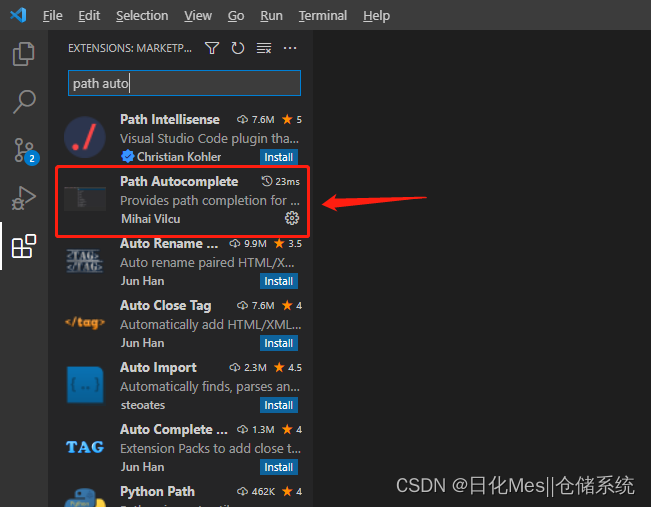Click the 9.9M download count of Auto Rename
The width and height of the screenshot is (651, 507).
pyautogui.click(x=248, y=243)
